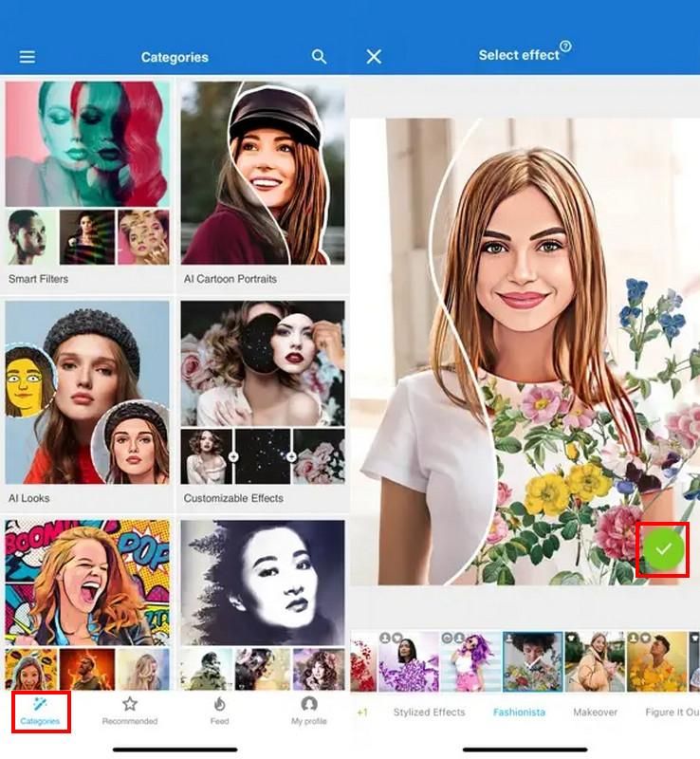Screen dimensions: 700x759
Task: Open the AI Cartoon Portraits category card
Action: pyautogui.click(x=263, y=184)
